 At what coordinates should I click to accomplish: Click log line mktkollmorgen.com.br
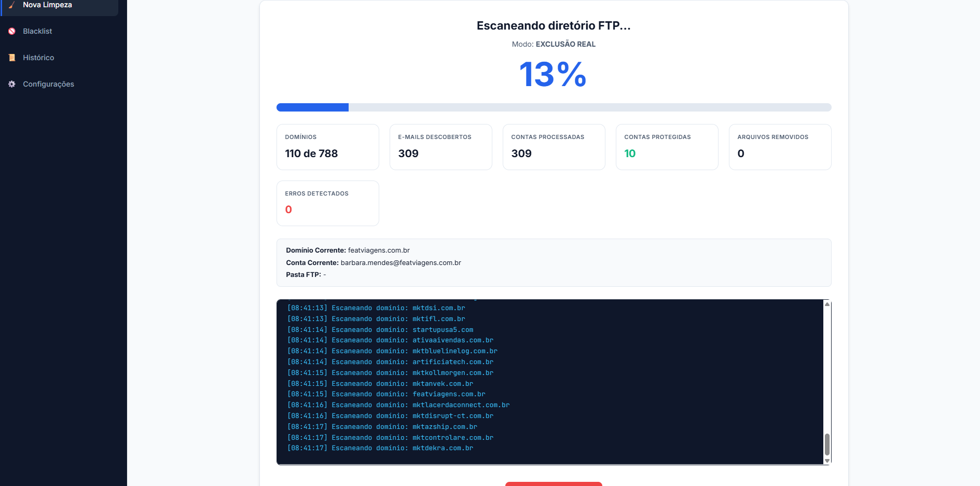click(390, 373)
